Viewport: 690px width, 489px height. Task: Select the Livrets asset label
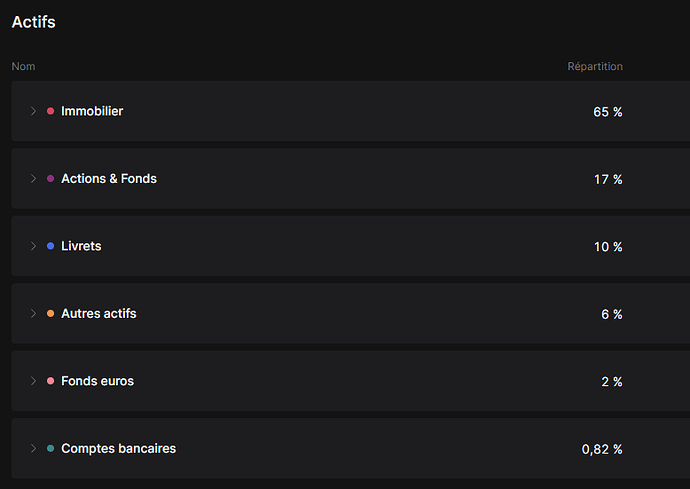(81, 246)
